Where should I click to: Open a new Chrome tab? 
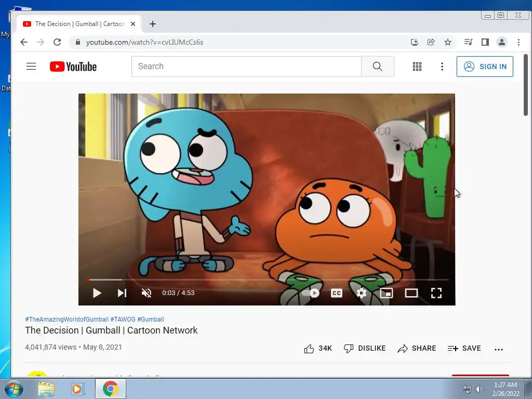pyautogui.click(x=153, y=24)
